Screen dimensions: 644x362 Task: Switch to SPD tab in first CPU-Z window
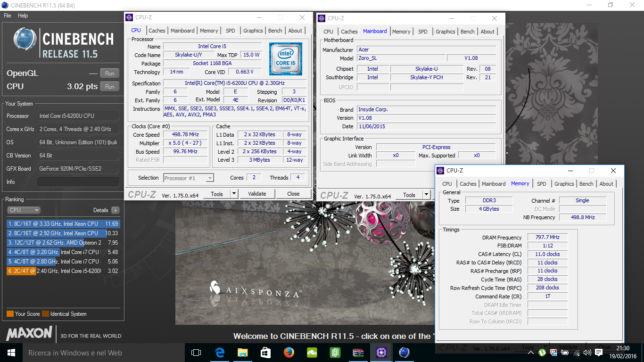click(230, 31)
